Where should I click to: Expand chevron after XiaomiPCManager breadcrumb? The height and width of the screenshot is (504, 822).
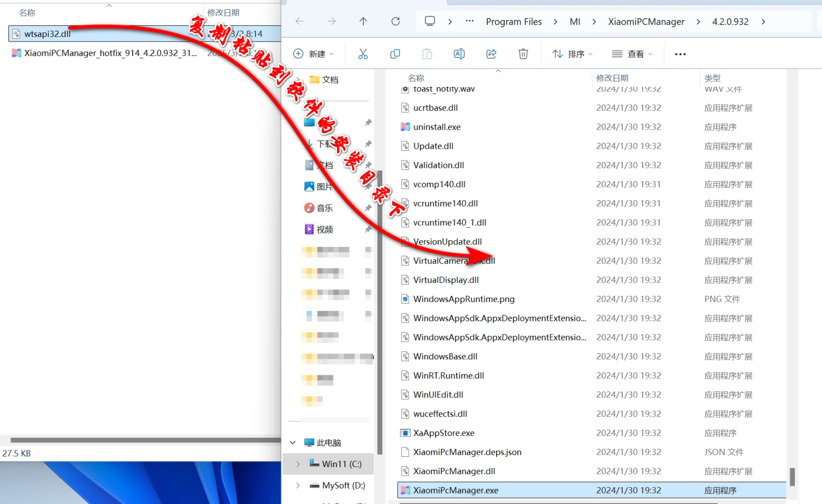click(698, 21)
